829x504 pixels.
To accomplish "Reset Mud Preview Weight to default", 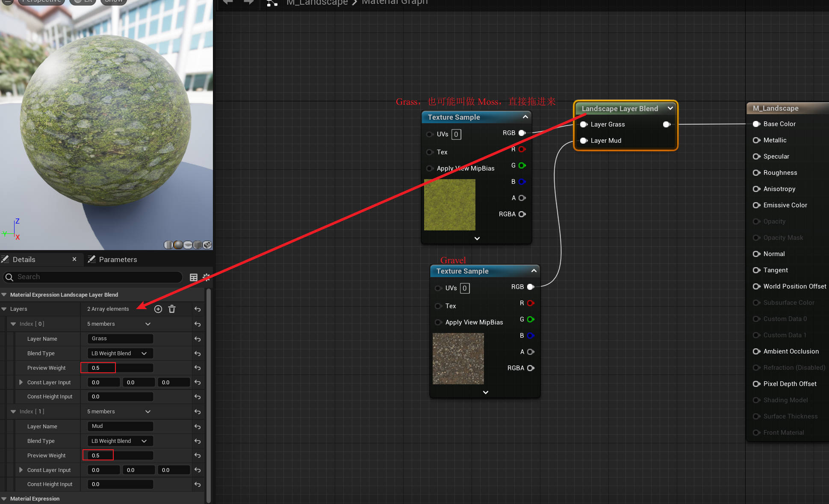I will 198,456.
